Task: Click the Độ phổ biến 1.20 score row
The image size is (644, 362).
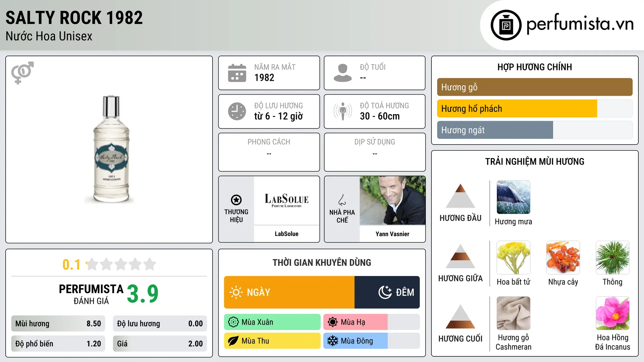Action: pyautogui.click(x=58, y=344)
